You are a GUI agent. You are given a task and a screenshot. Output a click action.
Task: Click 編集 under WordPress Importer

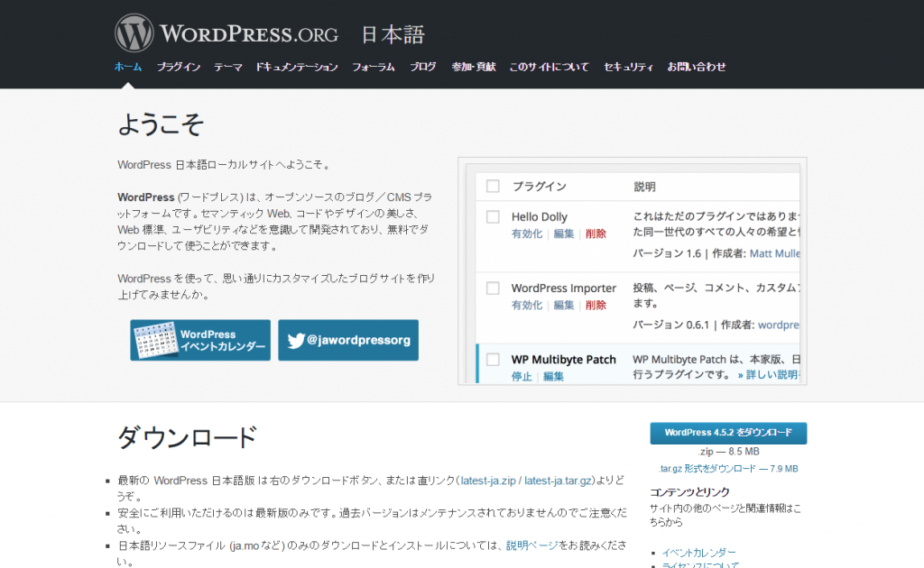564,305
